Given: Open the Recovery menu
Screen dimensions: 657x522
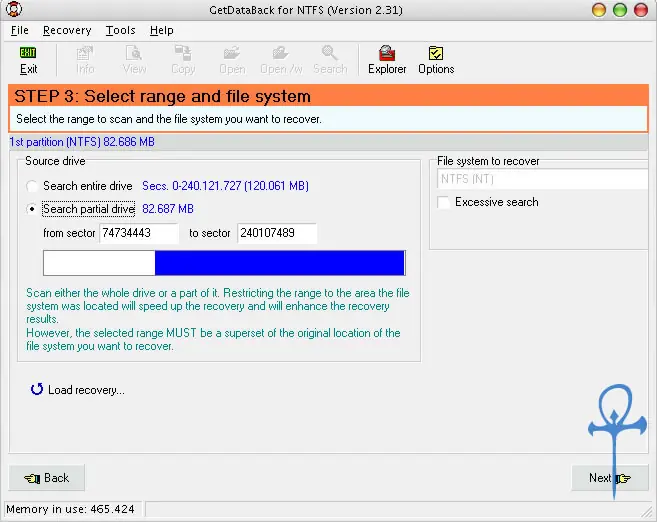Looking at the screenshot, I should tap(67, 30).
